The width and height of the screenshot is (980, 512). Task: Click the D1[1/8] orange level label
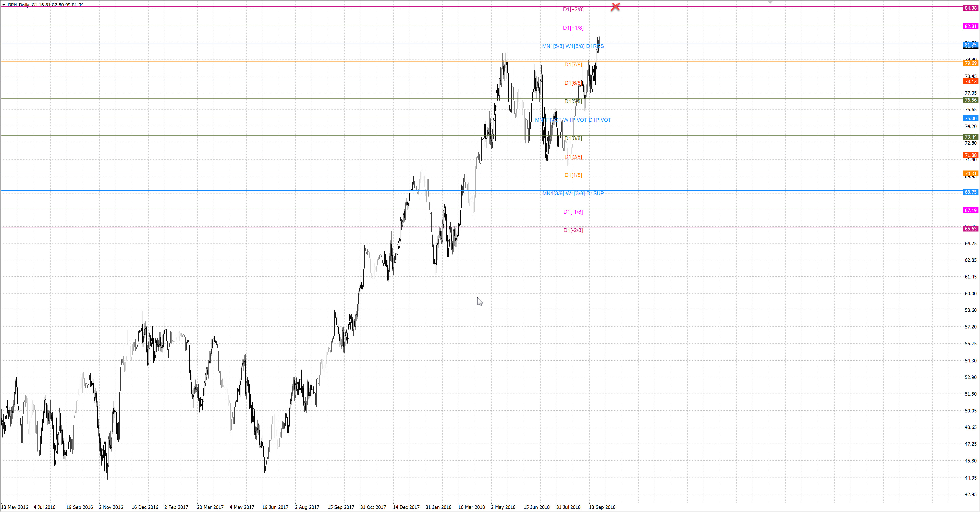[573, 175]
